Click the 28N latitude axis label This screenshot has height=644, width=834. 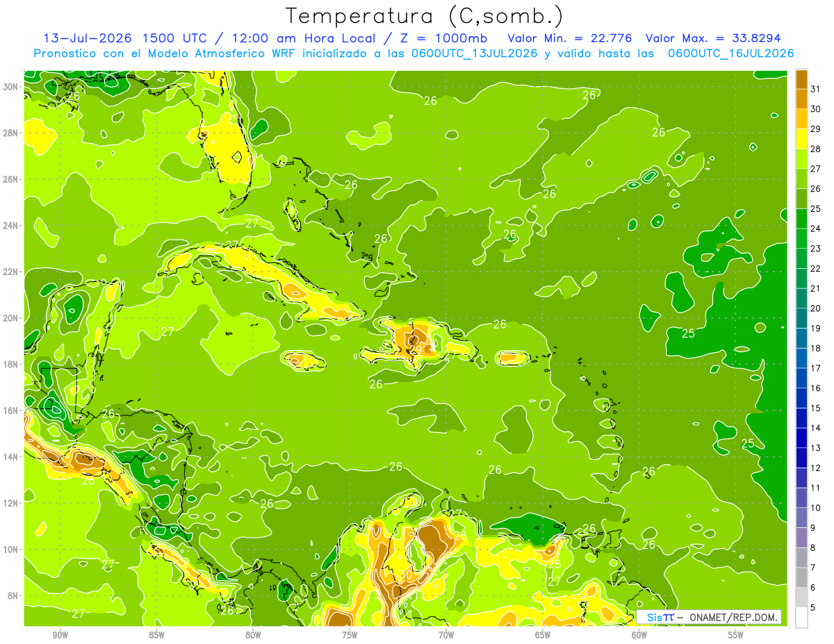click(10, 133)
